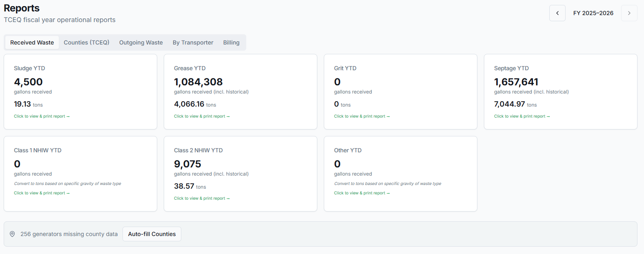Open Grit YTD view & print report link
The image size is (644, 254).
pyautogui.click(x=362, y=116)
